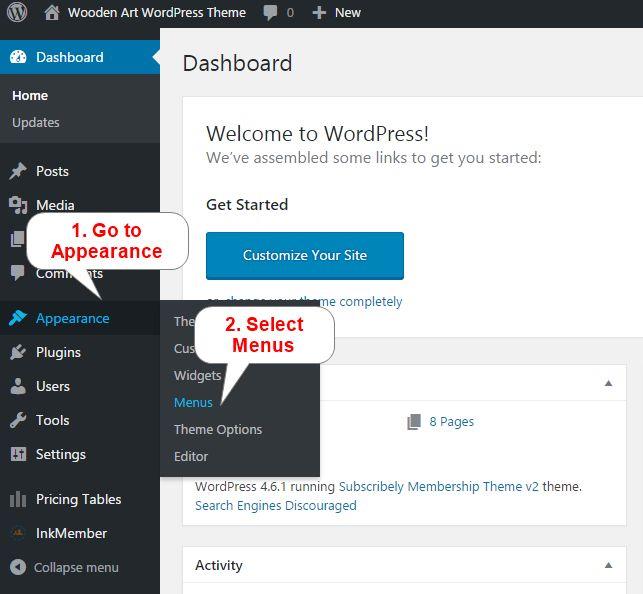The width and height of the screenshot is (643, 594).
Task: Open the Settings menu
Action: point(61,455)
